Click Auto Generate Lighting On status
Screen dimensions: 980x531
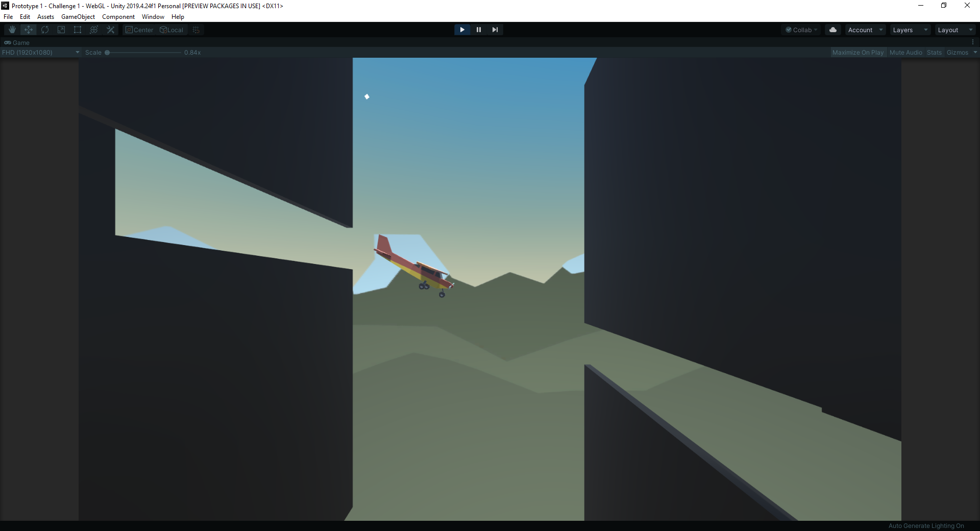pos(926,525)
